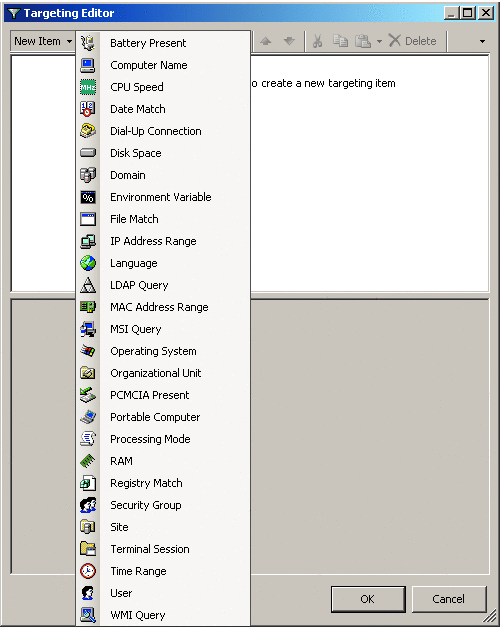Choose IP Address Range item
This screenshot has width=500, height=627.
pos(163,241)
